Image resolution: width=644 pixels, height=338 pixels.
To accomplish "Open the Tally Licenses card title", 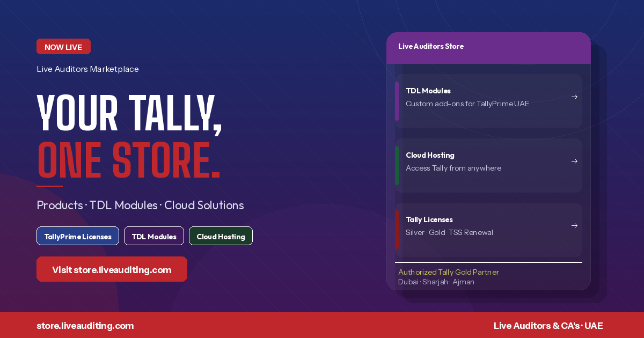I will [429, 219].
